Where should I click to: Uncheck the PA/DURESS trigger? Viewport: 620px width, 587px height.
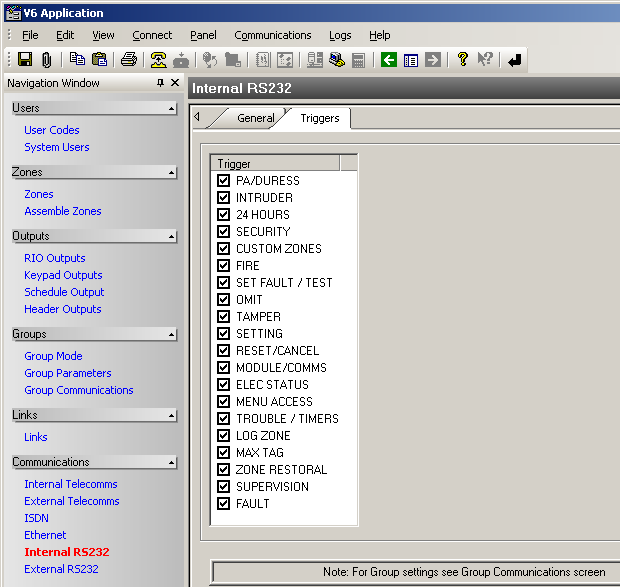point(224,181)
